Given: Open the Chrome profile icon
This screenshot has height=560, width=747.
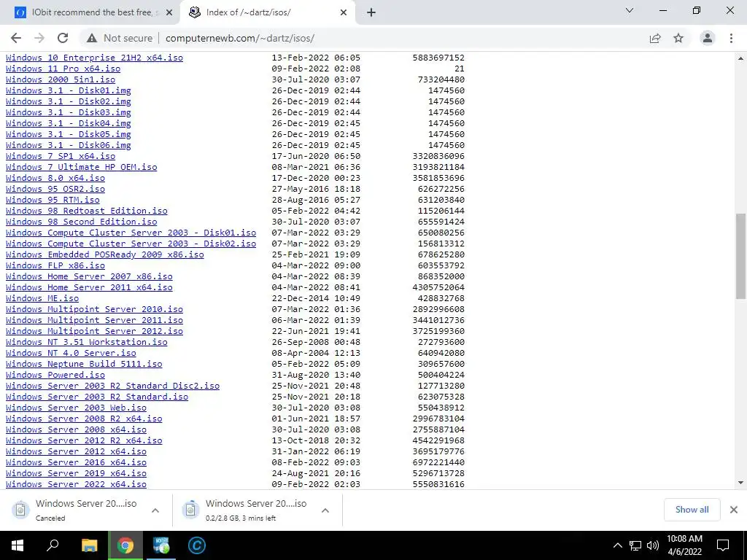Looking at the screenshot, I should [x=708, y=38].
